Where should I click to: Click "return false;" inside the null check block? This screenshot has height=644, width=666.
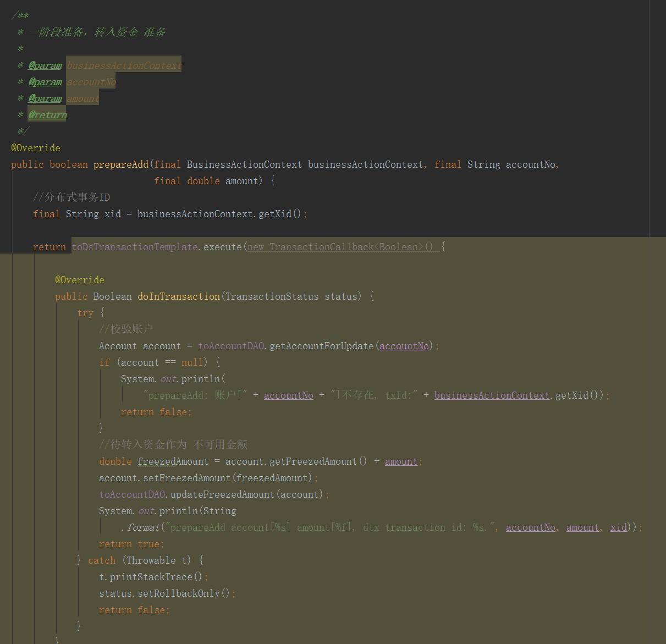click(x=156, y=412)
